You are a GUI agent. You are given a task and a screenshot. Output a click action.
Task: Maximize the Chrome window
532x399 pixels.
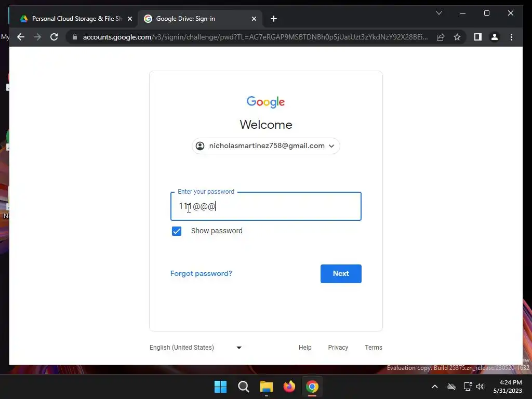pos(486,13)
